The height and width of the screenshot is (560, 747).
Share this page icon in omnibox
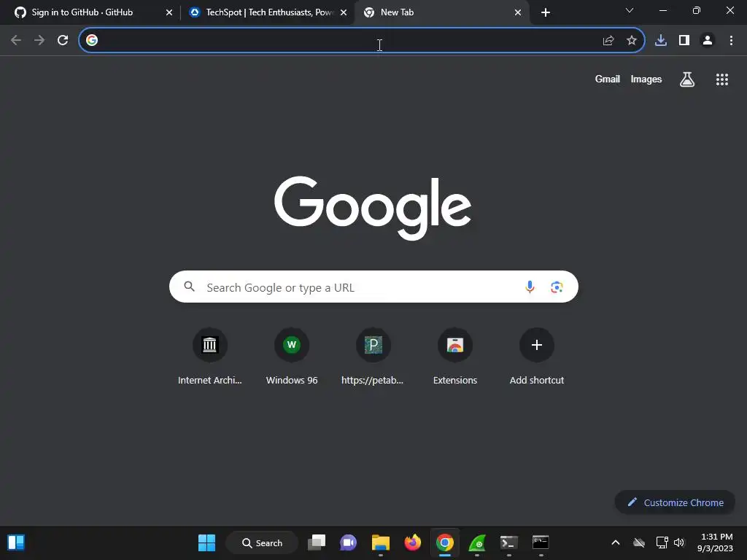point(608,41)
